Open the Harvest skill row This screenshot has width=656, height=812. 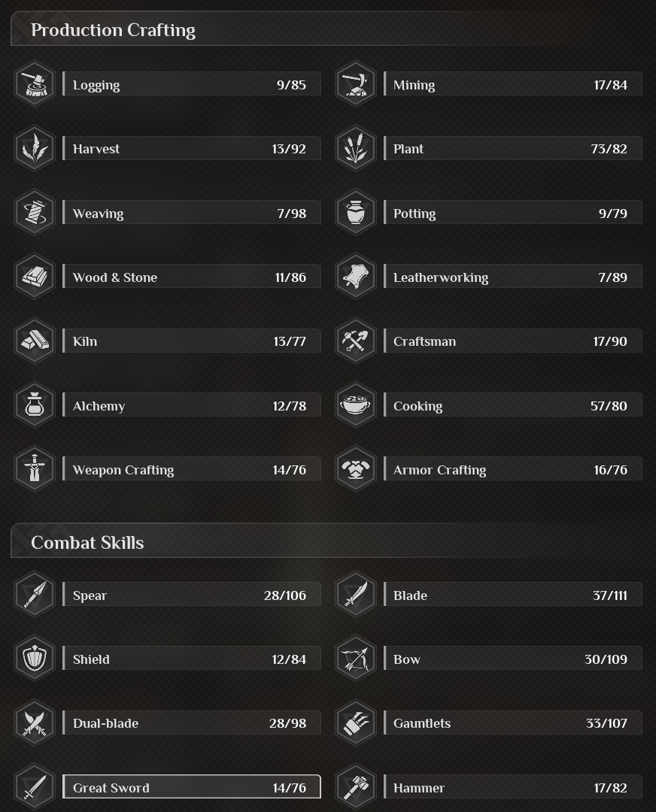coord(192,149)
